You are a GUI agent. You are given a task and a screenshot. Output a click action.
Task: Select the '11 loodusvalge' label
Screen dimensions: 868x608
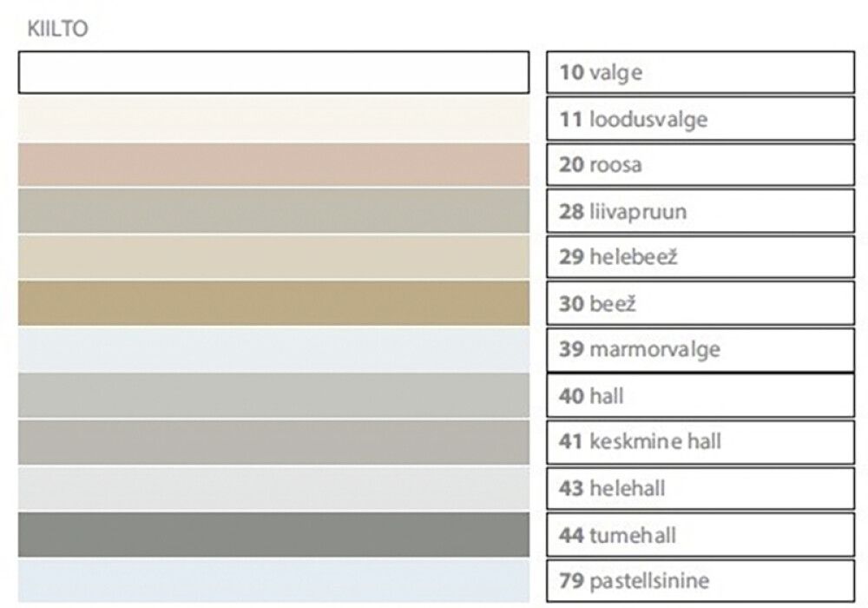click(x=700, y=119)
